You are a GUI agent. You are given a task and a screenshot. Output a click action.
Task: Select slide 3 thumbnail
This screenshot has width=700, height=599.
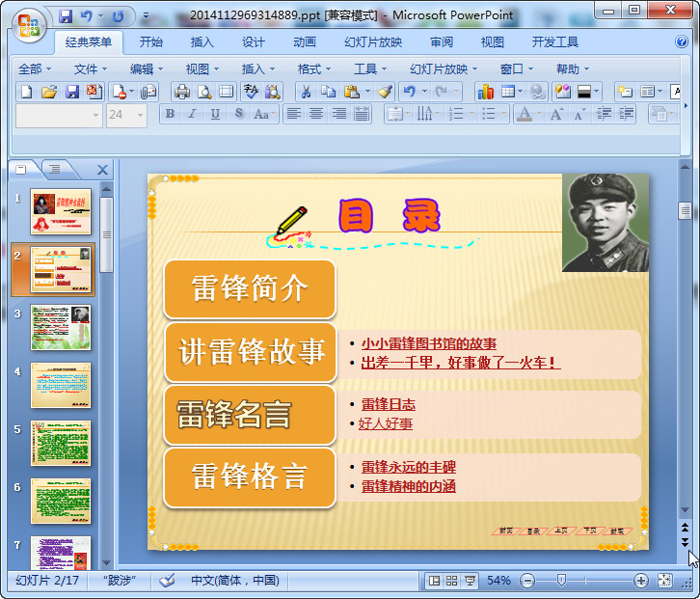click(x=61, y=327)
